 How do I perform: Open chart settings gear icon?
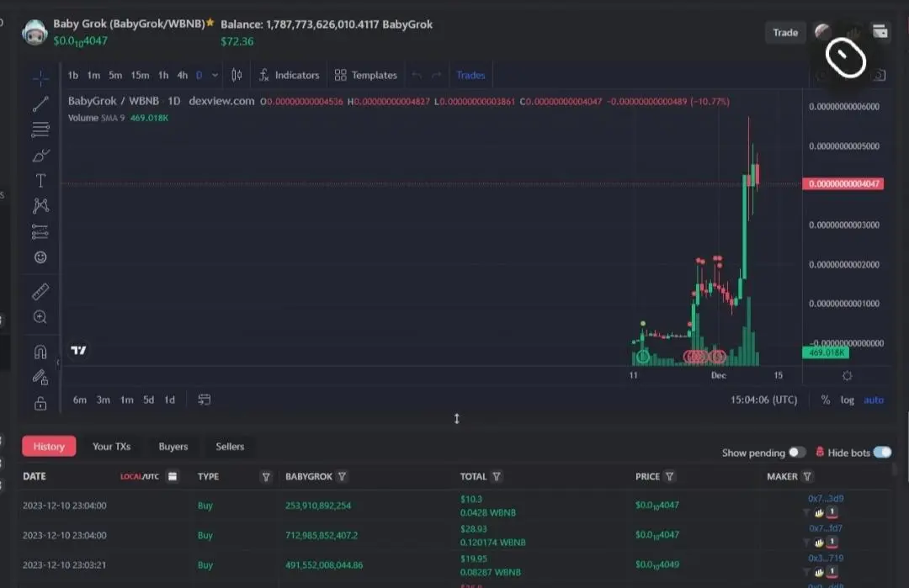pyautogui.click(x=847, y=376)
